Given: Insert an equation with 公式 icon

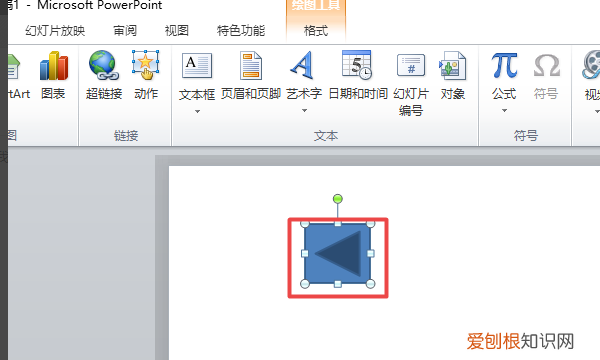Looking at the screenshot, I should click(x=504, y=65).
